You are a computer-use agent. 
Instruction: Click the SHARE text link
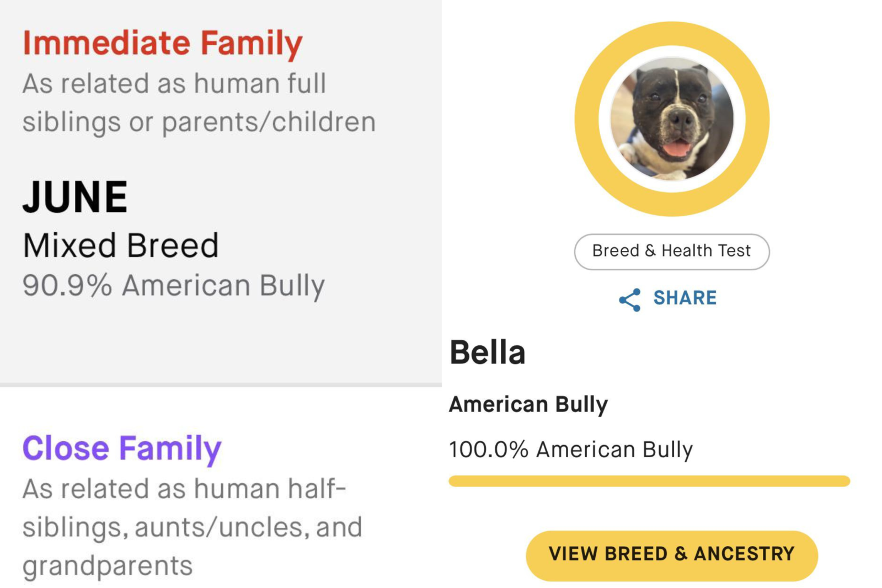[684, 298]
